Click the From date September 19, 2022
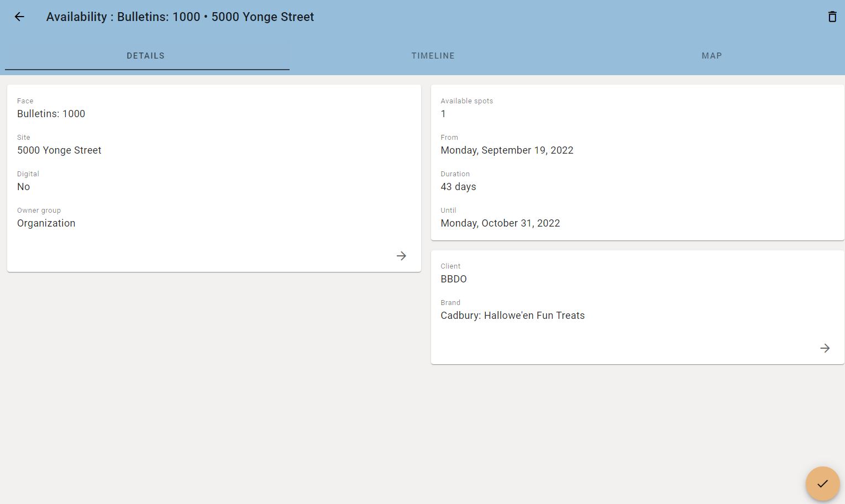845x504 pixels. pyautogui.click(x=507, y=150)
